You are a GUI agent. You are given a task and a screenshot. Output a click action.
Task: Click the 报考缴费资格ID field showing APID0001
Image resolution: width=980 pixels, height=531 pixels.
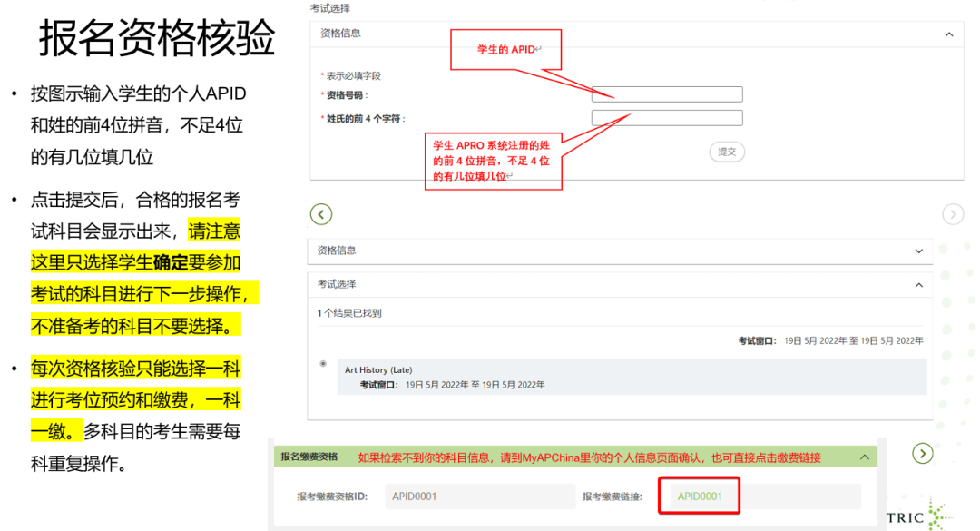[475, 497]
